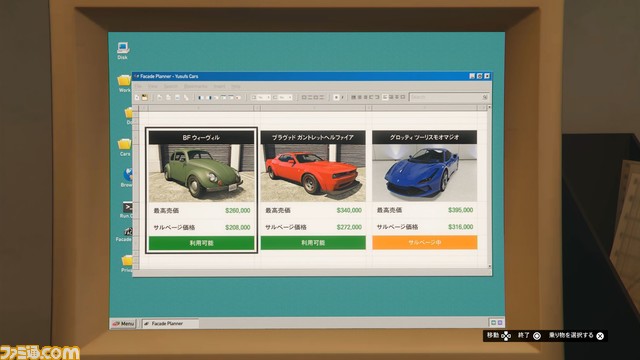Click the $395,000 top sale price

pyautogui.click(x=460, y=210)
